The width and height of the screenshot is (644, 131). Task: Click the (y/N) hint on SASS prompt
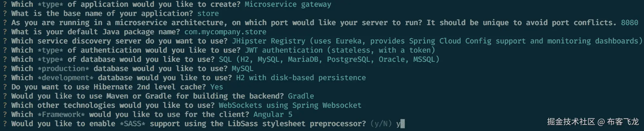pyautogui.click(x=381, y=124)
